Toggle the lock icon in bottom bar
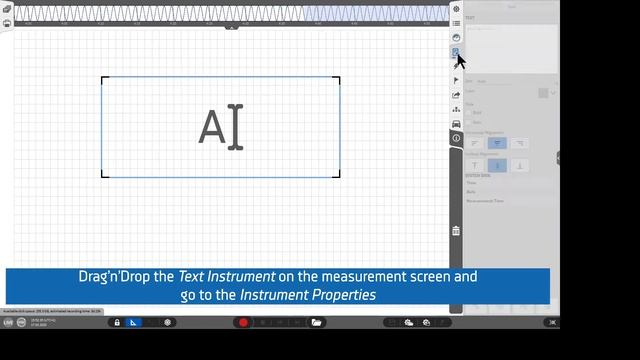The width and height of the screenshot is (640, 360). tap(117, 322)
